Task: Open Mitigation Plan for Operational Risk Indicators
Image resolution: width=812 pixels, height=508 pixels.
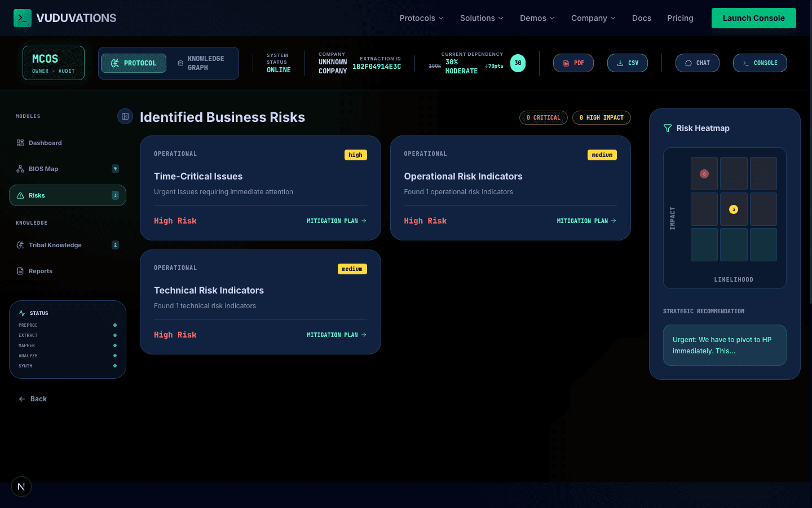Action: point(586,221)
